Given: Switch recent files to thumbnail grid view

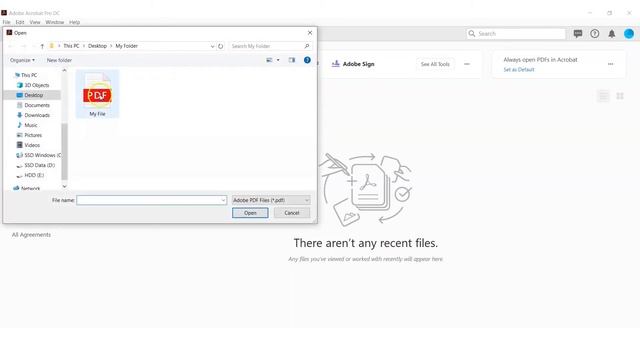Looking at the screenshot, I should (x=620, y=96).
